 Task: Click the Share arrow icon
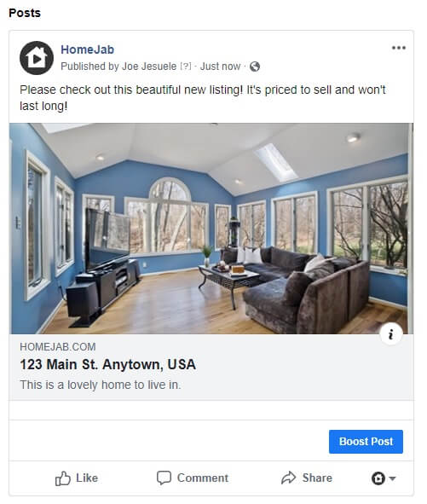(x=288, y=478)
